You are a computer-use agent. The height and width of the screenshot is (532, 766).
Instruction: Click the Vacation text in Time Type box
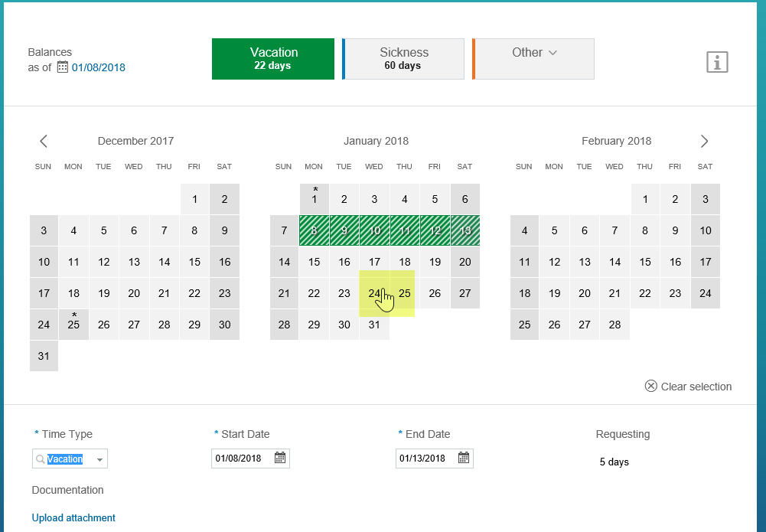pos(65,459)
